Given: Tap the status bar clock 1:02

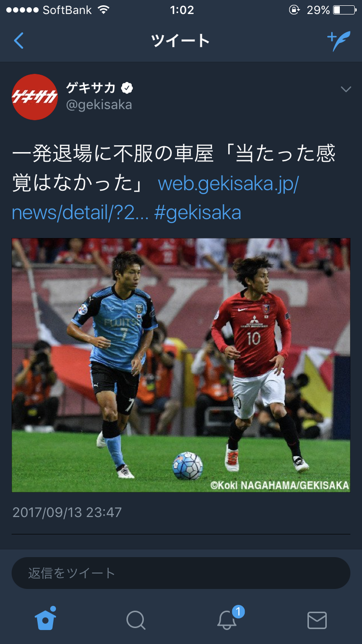Looking at the screenshot, I should pos(182,10).
